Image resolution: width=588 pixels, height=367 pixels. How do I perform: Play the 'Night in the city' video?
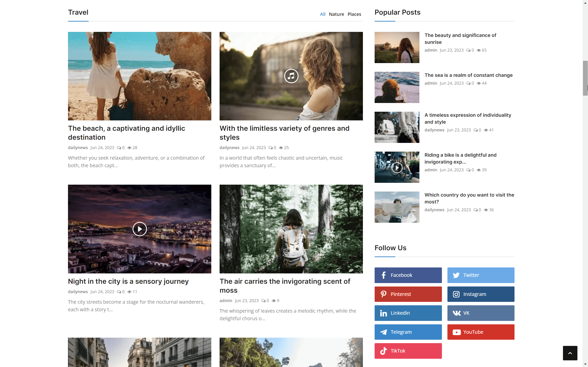pyautogui.click(x=139, y=228)
